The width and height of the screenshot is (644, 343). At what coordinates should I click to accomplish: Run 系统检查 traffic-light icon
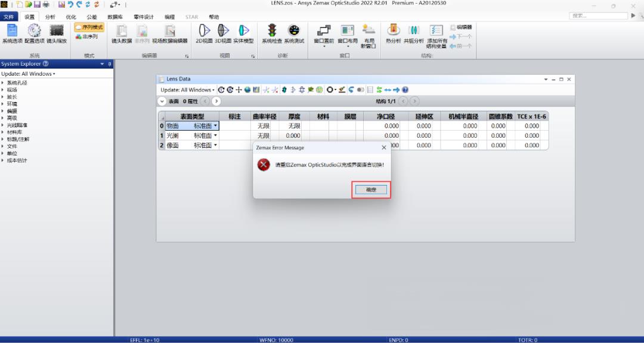[x=272, y=33]
